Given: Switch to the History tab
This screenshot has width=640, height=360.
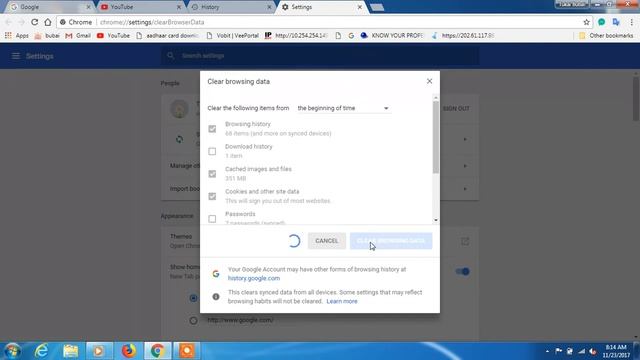Looking at the screenshot, I should [231, 7].
